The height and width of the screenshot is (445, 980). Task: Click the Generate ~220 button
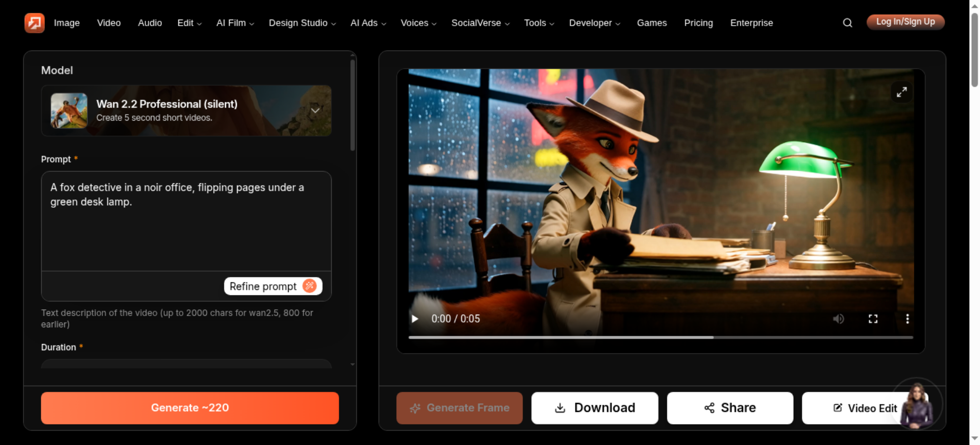click(190, 408)
